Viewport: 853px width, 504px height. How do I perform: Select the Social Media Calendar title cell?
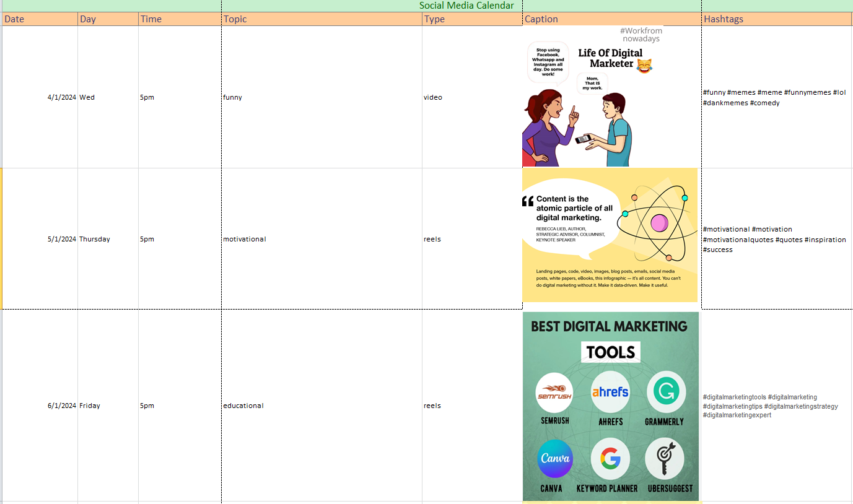(x=426, y=6)
